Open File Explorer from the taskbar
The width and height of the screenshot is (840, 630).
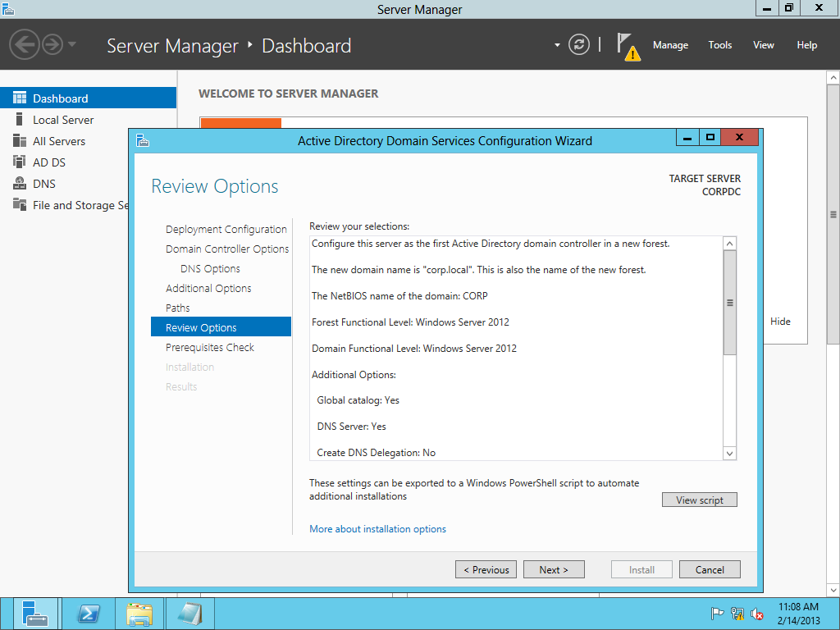click(x=139, y=614)
